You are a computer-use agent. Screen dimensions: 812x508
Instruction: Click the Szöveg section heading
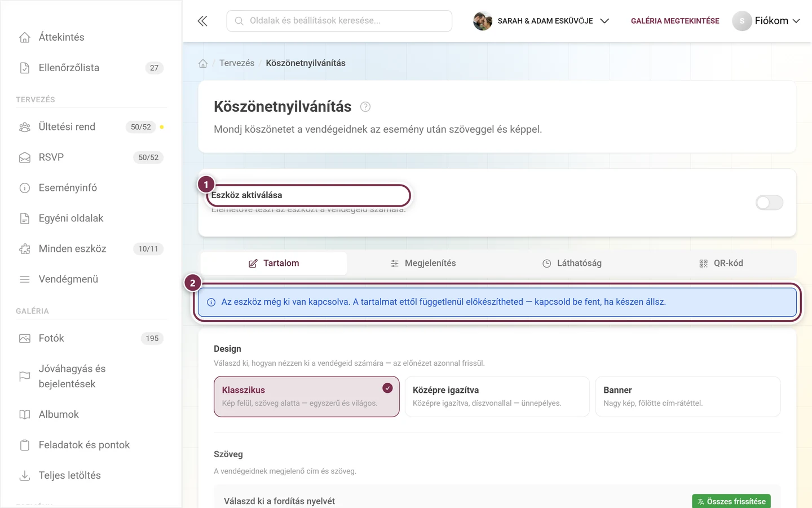click(x=228, y=454)
